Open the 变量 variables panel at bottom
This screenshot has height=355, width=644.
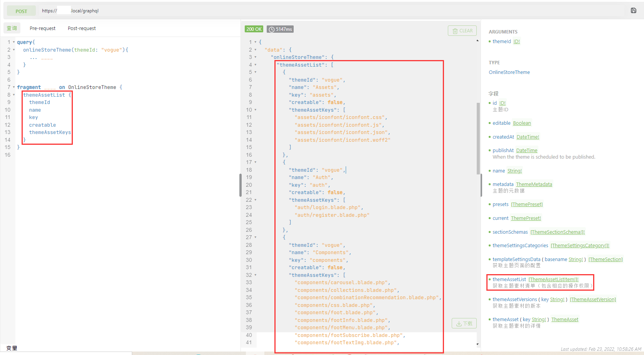pos(12,348)
